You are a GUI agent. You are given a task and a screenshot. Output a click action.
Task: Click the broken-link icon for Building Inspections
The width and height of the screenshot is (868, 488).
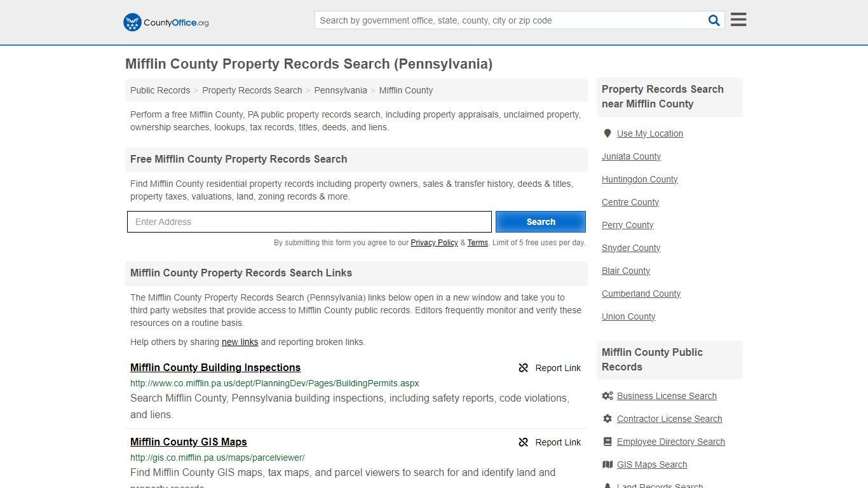[x=523, y=368]
